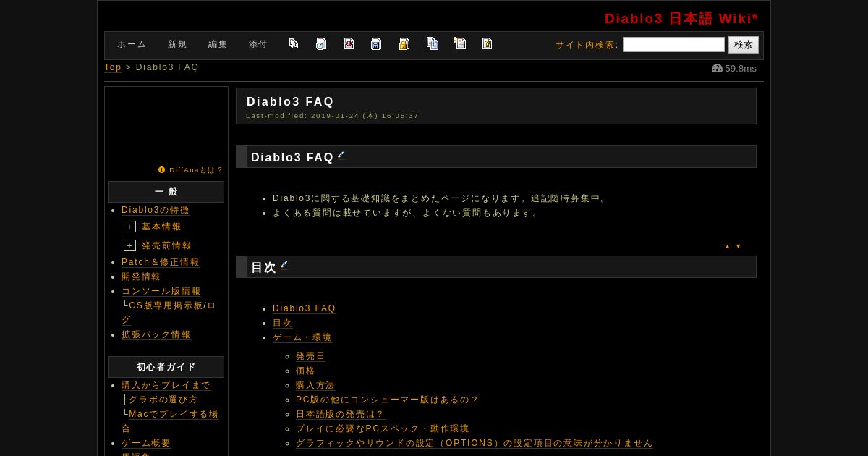Expand the 基本情報 plus box
Image resolution: width=868 pixels, height=456 pixels.
[x=129, y=227]
